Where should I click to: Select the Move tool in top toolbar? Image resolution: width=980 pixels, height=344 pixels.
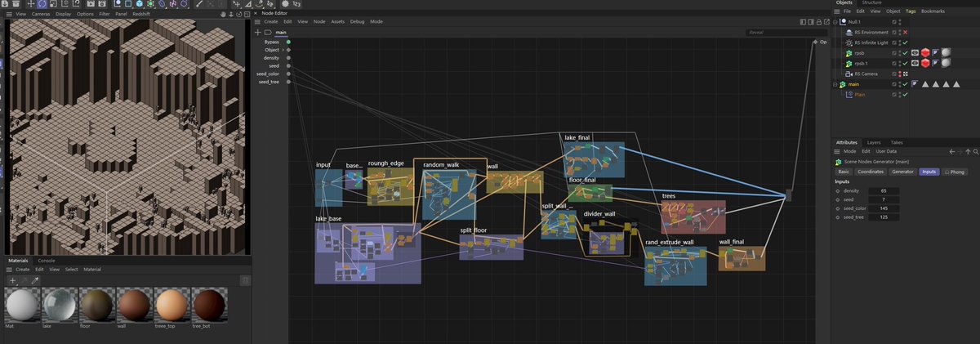(x=31, y=4)
